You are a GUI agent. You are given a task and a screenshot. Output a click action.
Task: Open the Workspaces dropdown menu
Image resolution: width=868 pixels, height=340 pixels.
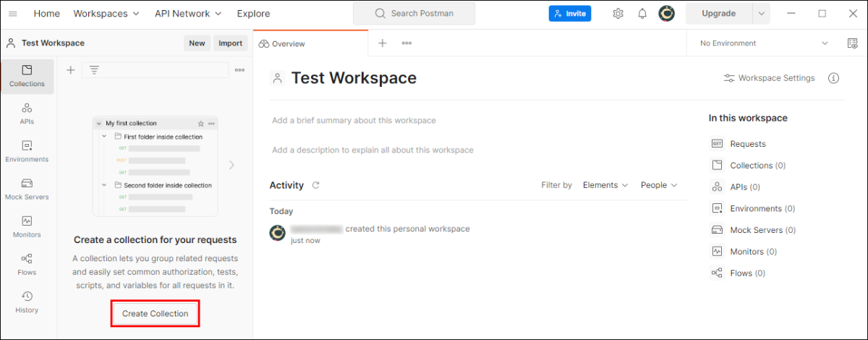tap(106, 13)
